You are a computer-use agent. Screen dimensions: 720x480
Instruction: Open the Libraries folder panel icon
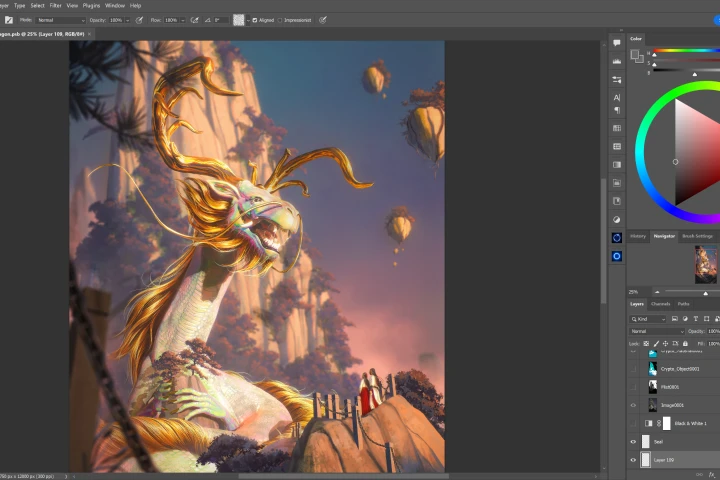tap(617, 183)
